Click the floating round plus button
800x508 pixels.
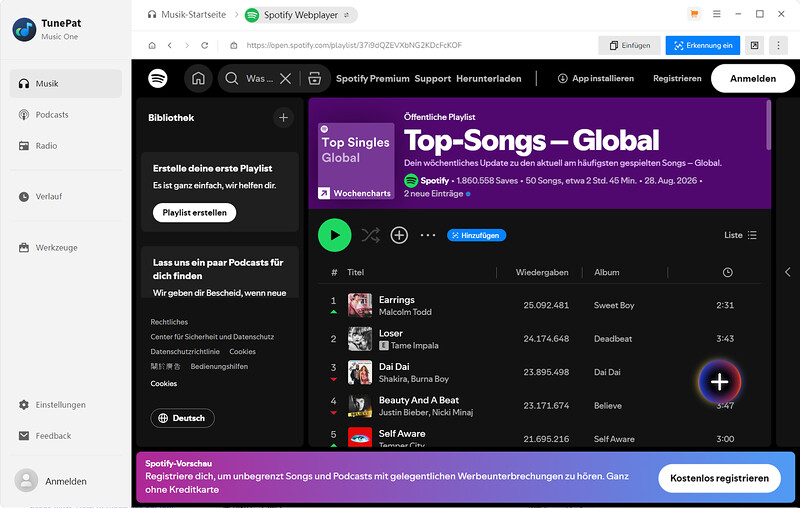coord(719,382)
